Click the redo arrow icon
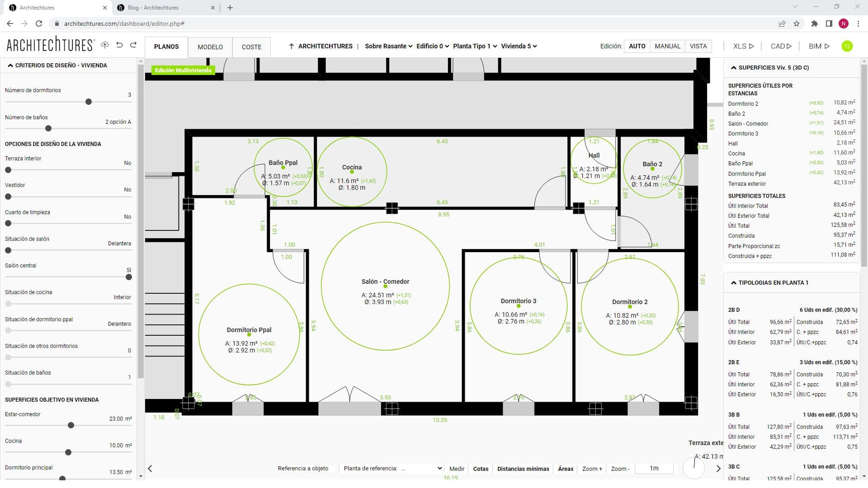 tap(133, 45)
